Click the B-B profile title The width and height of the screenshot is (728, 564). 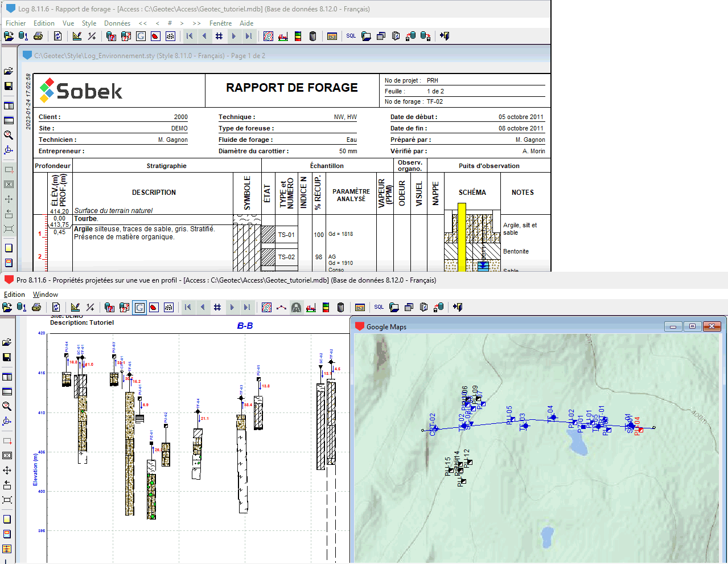pos(245,326)
